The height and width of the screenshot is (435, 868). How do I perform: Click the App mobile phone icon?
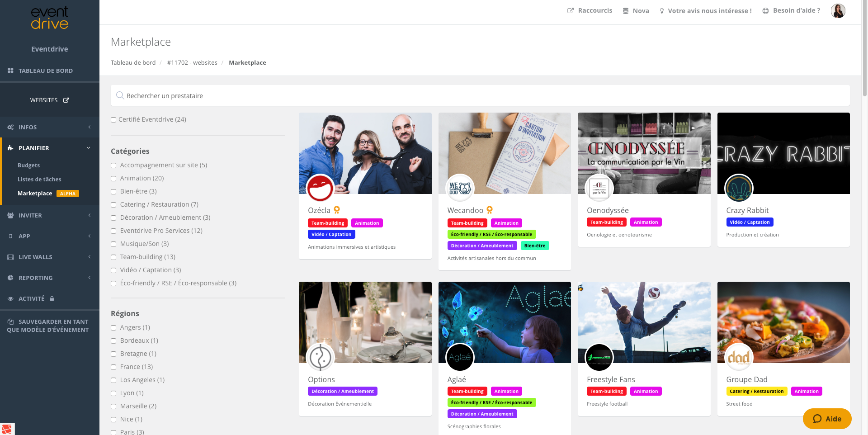click(10, 236)
